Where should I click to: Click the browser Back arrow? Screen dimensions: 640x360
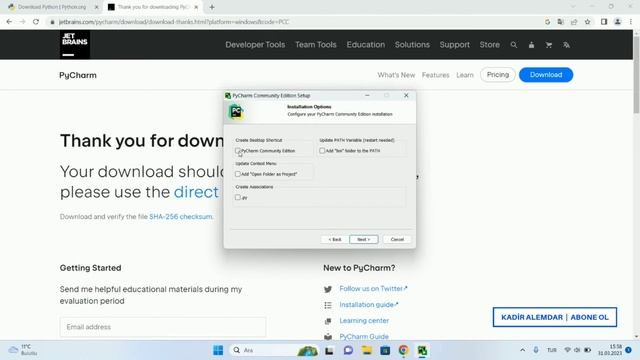pos(9,22)
